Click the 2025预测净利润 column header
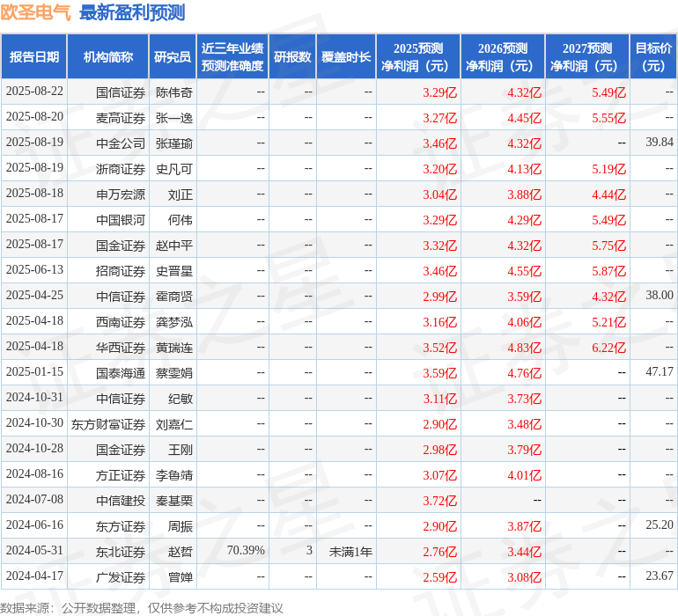678x616 pixels. [x=418, y=56]
